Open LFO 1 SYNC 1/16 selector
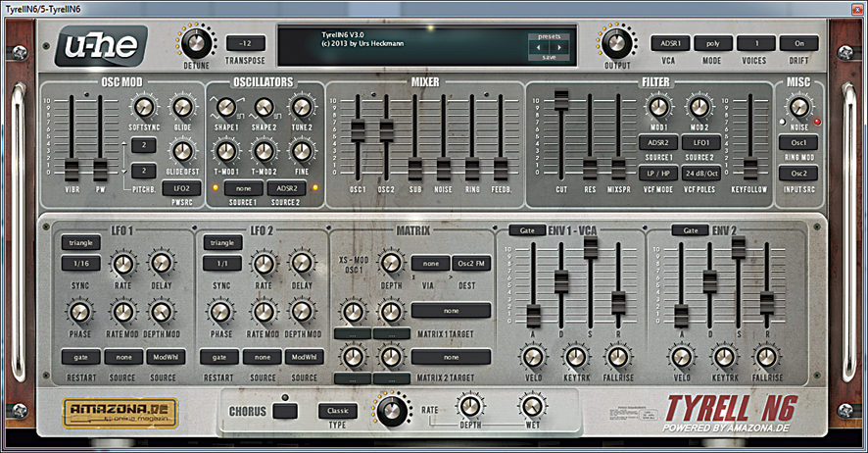Viewport: 868px width, 453px height. click(80, 263)
